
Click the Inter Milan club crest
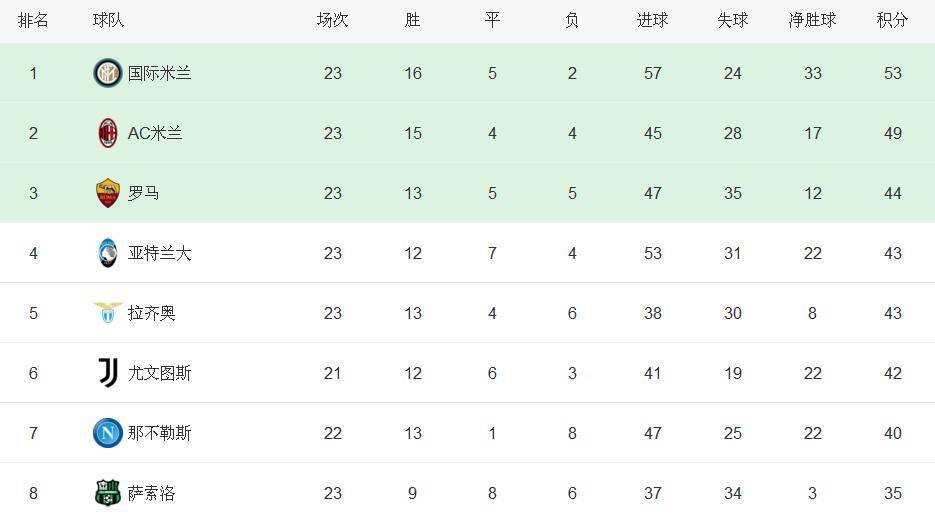coord(108,73)
